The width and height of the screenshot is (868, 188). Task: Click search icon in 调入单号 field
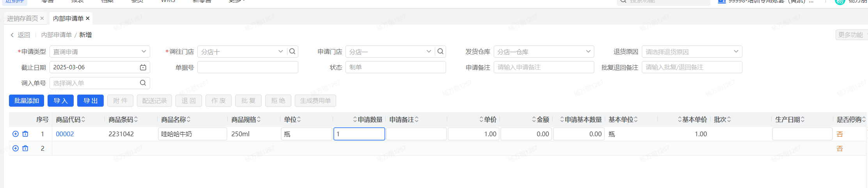pos(143,83)
